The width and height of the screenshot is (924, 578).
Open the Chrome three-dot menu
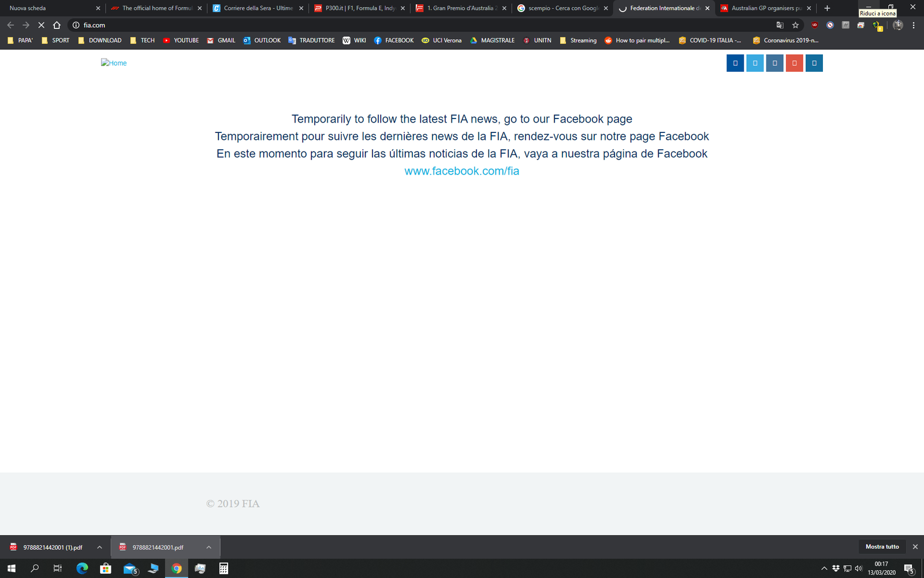[x=914, y=25]
